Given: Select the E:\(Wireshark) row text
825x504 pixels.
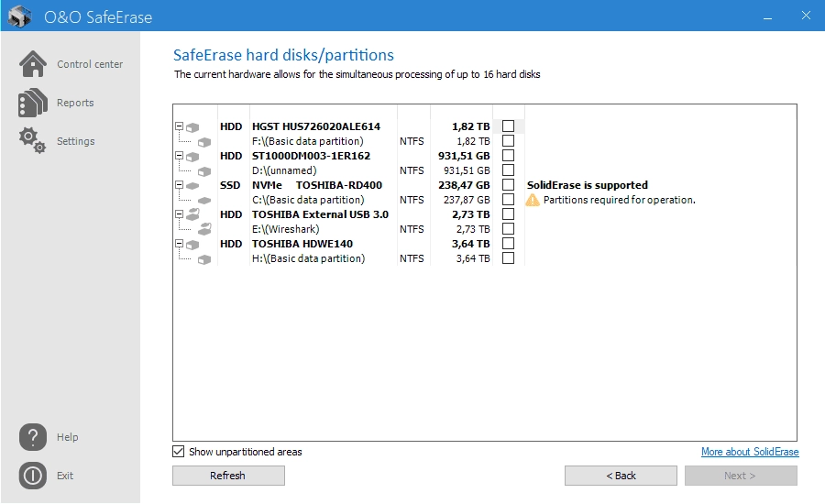Looking at the screenshot, I should tap(286, 229).
